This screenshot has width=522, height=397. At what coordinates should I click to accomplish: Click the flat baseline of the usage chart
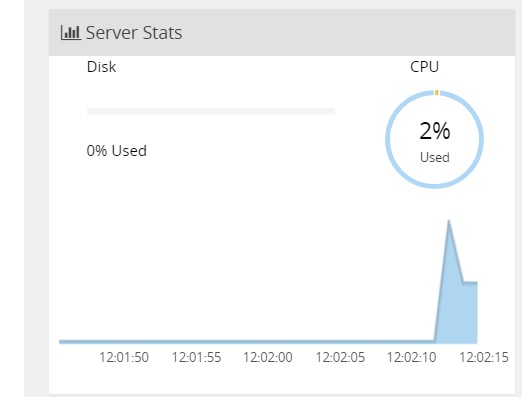(247, 342)
